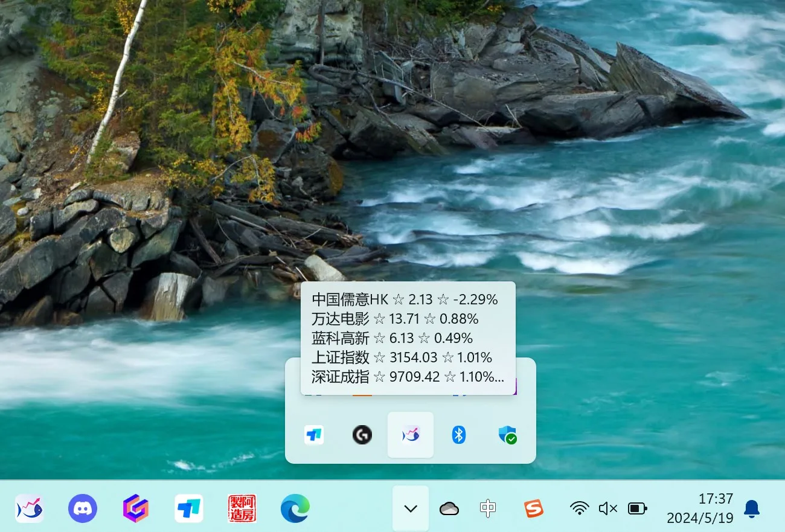Launch Discord from the taskbar

pyautogui.click(x=83, y=508)
